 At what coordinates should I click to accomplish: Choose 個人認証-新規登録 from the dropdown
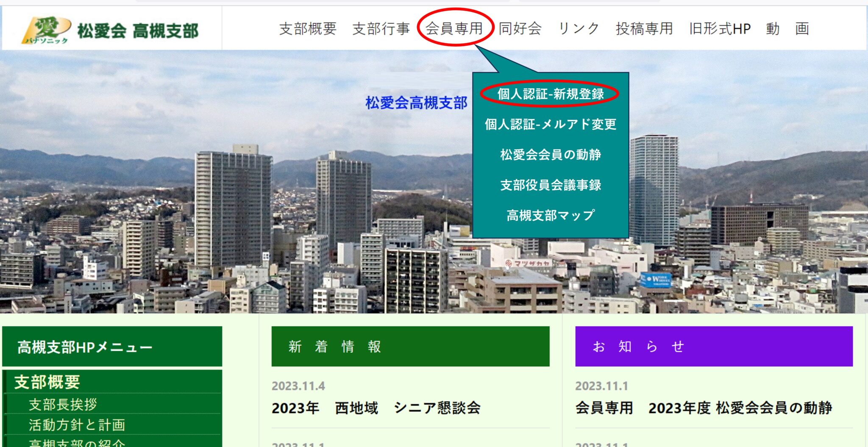click(x=550, y=94)
